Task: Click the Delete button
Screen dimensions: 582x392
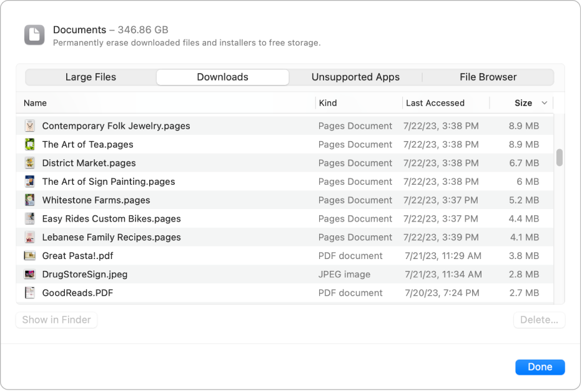Action: pyautogui.click(x=539, y=320)
